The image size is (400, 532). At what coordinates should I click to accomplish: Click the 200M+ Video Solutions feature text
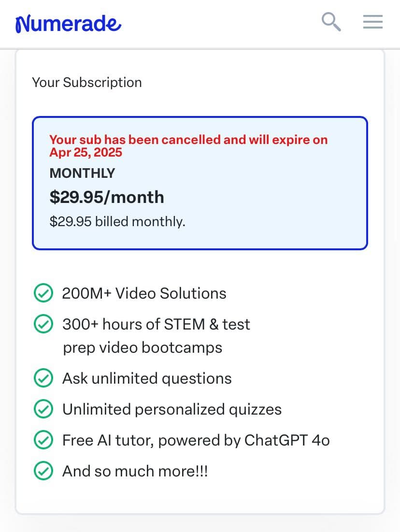tap(144, 293)
